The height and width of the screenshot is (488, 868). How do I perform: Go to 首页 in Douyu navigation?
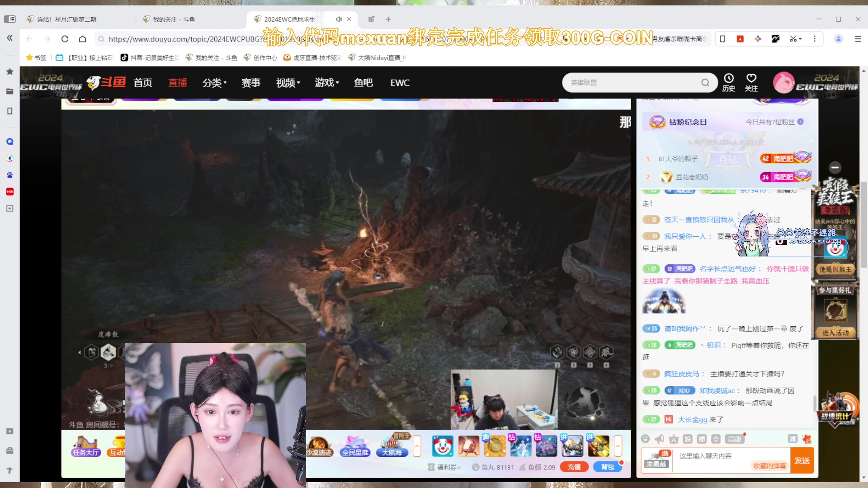pyautogui.click(x=143, y=83)
